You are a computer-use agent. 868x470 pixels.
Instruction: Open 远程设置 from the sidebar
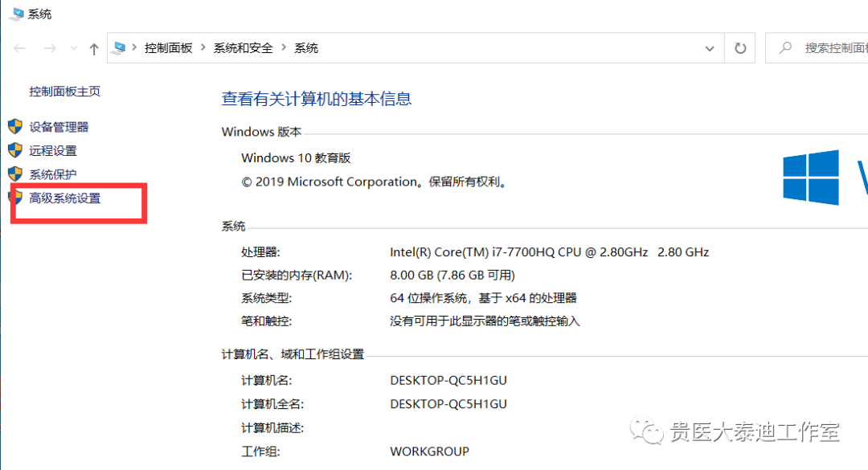pos(52,150)
